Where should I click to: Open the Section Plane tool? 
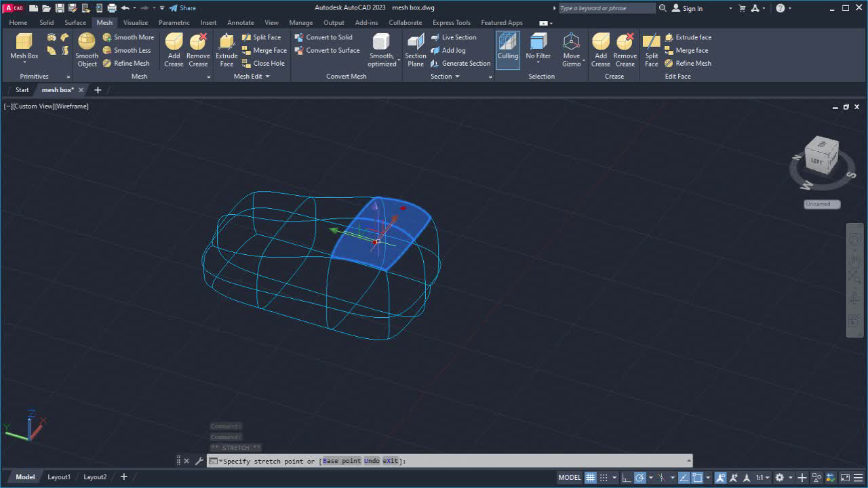(x=415, y=50)
